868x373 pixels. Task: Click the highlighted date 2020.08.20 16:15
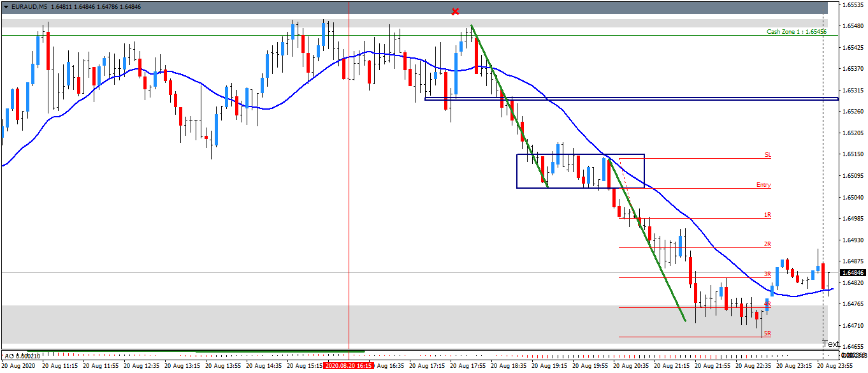[x=347, y=366]
